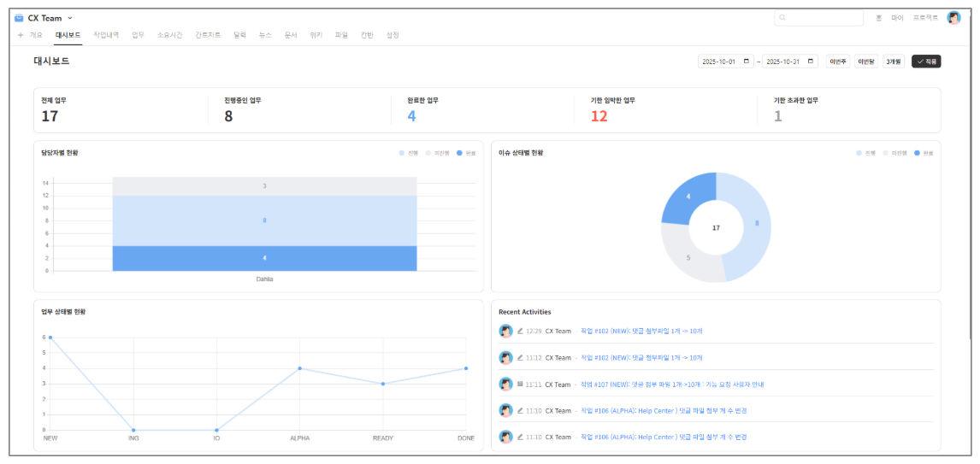Toggle 완료 legend in 담당자별 현황 chart
Image resolution: width=980 pixels, height=464 pixels.
[465, 153]
